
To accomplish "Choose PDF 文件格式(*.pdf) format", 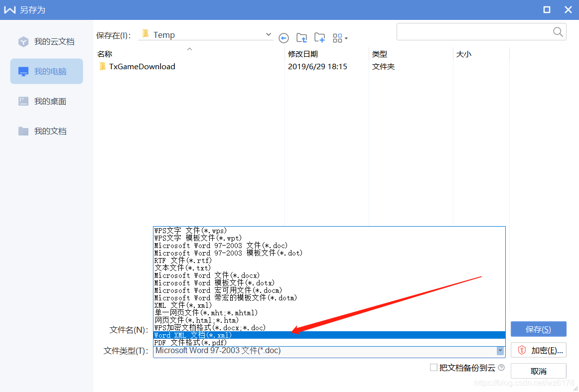I will tap(329, 343).
